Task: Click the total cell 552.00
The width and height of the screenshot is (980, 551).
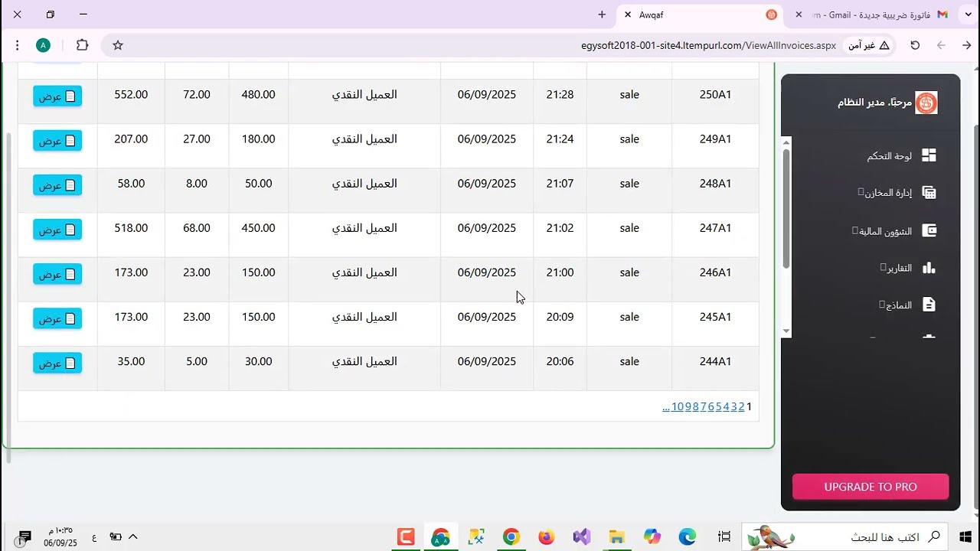Action: tap(131, 95)
